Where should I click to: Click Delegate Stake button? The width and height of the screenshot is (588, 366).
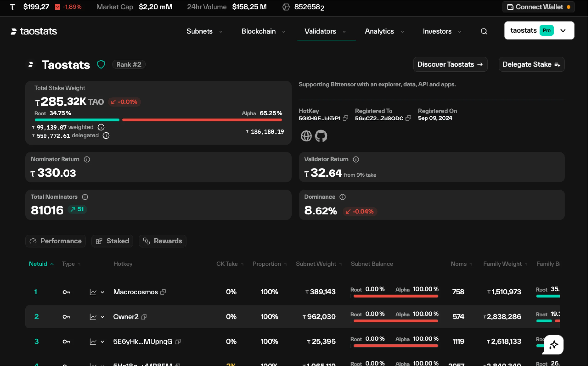(531, 64)
